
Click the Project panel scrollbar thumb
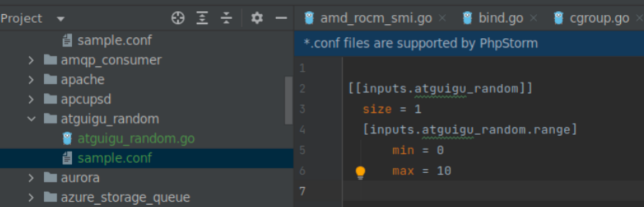click(289, 100)
